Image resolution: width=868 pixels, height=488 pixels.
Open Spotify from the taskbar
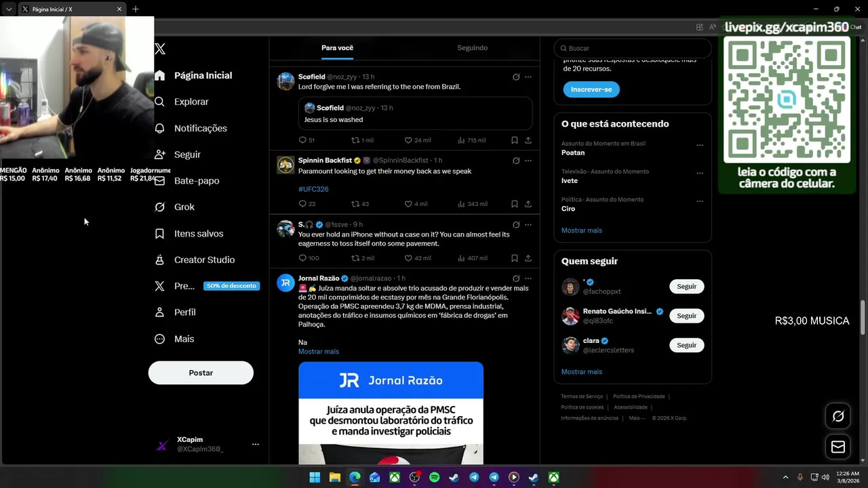pos(434,478)
